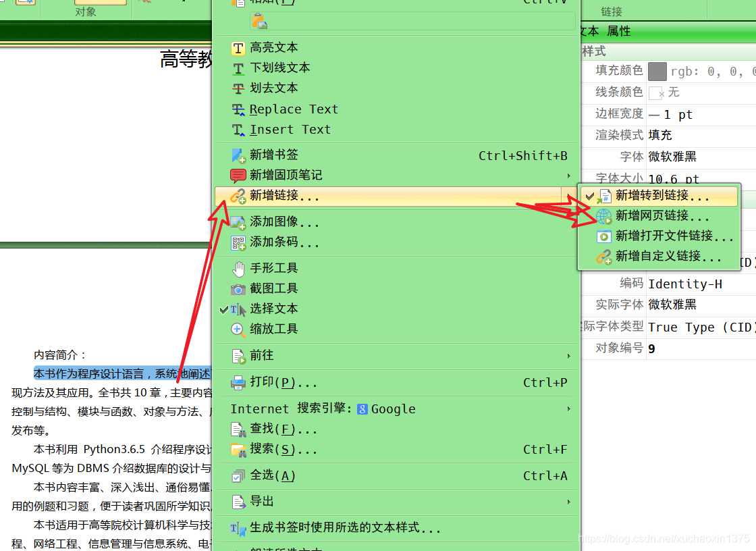Click the gray 填充颜色 fill color swatch

(x=657, y=72)
